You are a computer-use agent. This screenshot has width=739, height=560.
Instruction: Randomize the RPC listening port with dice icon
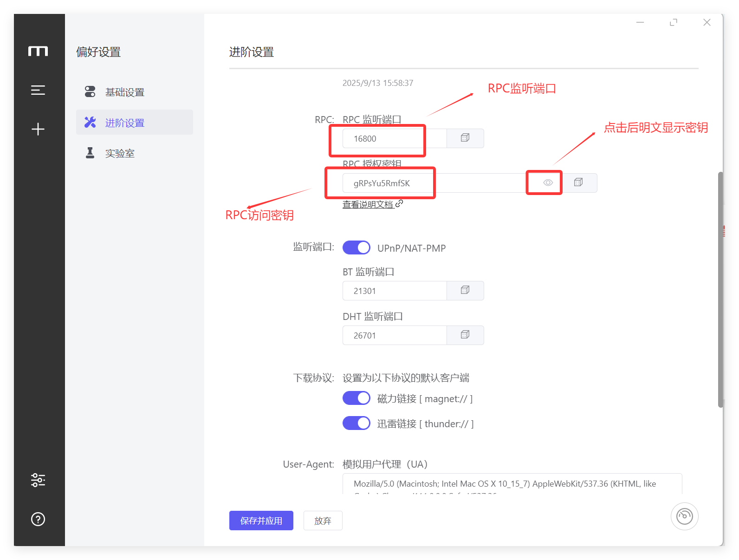(x=465, y=138)
